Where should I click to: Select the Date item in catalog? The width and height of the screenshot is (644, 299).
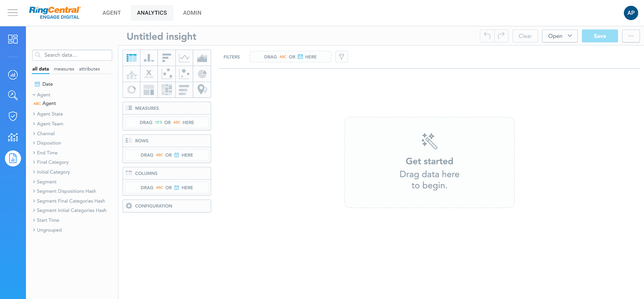pyautogui.click(x=44, y=84)
